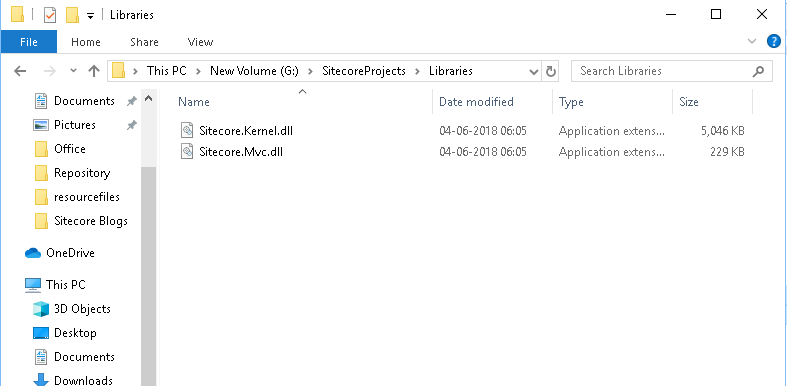Viewport: 787px width, 386px height.
Task: Open 3D Objects under This PC
Action: tap(82, 309)
